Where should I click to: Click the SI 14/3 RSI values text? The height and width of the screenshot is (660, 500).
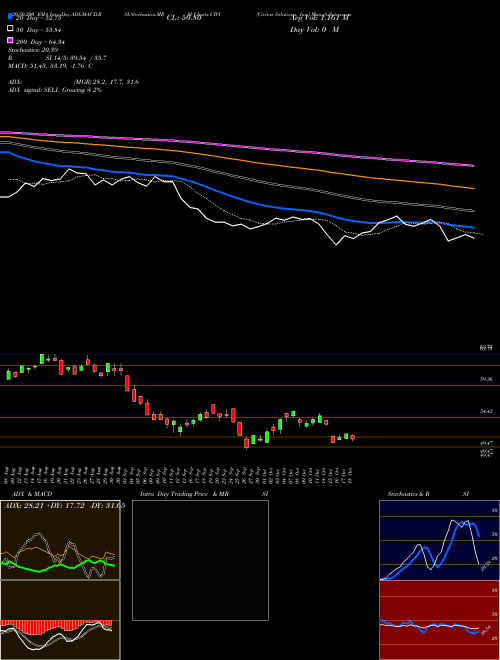click(x=76, y=58)
